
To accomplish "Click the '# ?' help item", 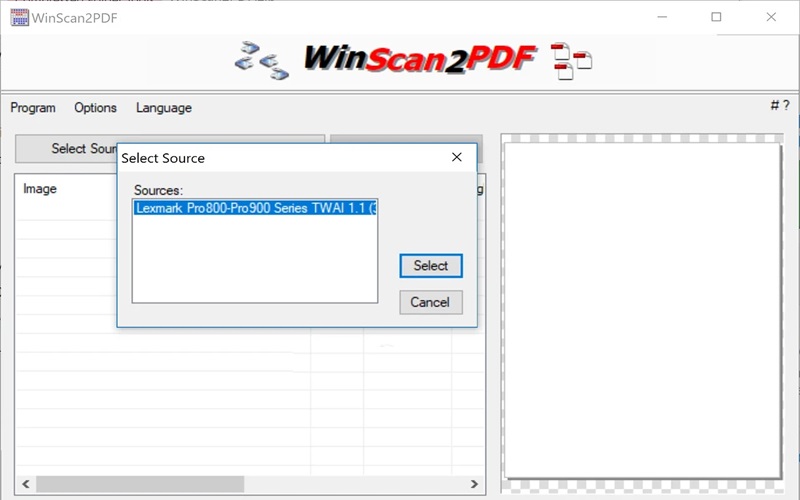I will click(x=780, y=105).
